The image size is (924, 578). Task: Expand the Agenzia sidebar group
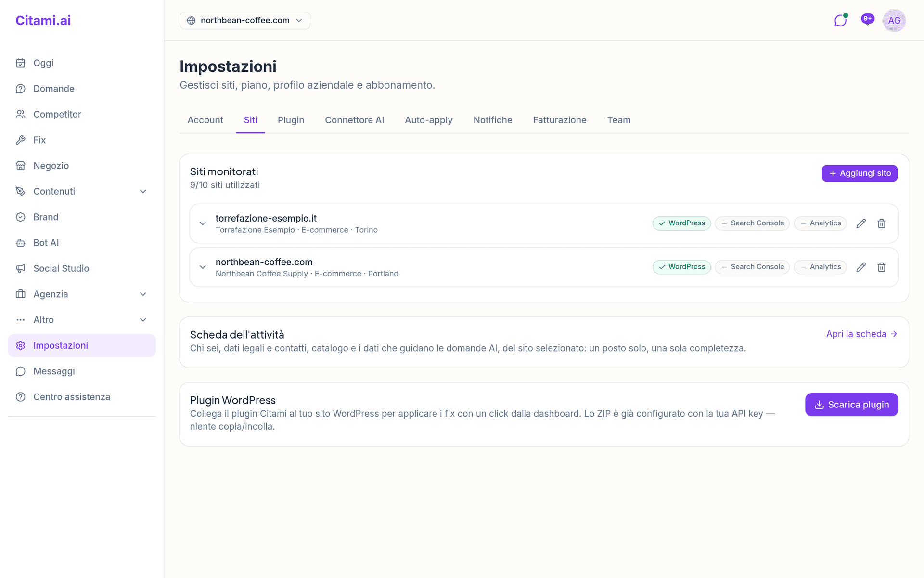click(82, 294)
